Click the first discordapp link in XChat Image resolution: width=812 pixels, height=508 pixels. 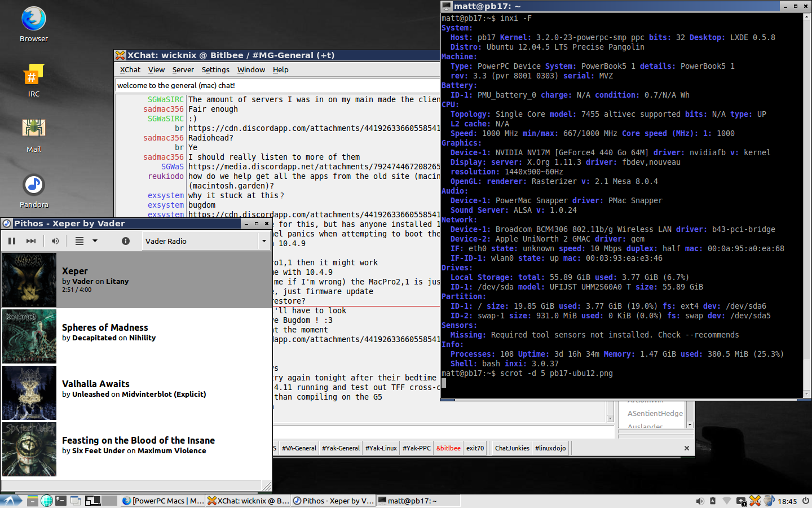pos(314,128)
